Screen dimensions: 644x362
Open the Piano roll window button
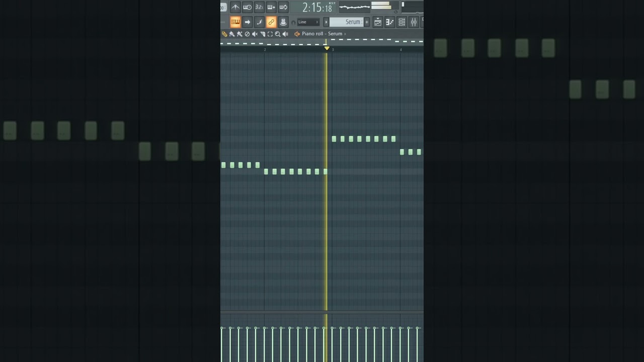(x=389, y=22)
